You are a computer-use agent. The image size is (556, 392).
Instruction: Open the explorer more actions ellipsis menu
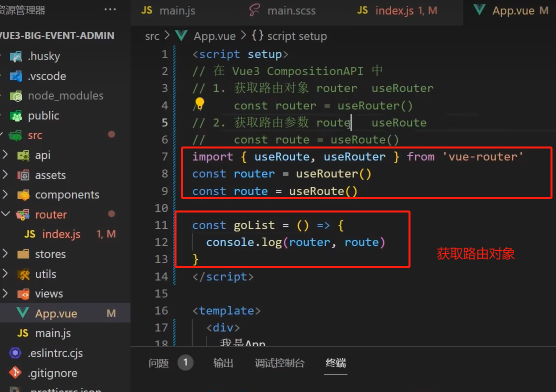(110, 9)
